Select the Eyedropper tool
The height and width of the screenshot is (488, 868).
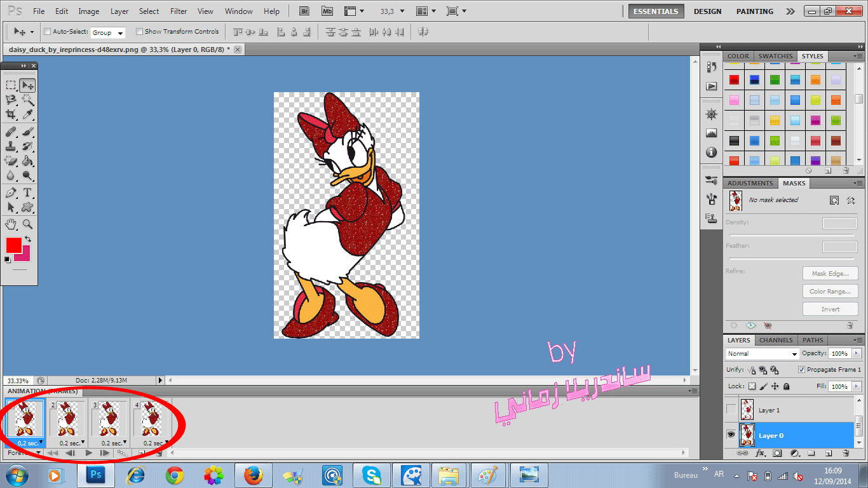click(x=27, y=114)
